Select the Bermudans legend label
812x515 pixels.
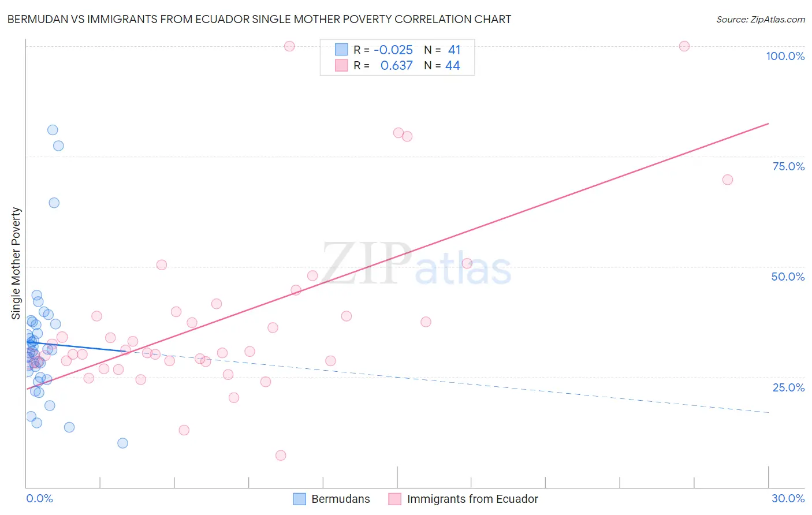tap(341, 499)
